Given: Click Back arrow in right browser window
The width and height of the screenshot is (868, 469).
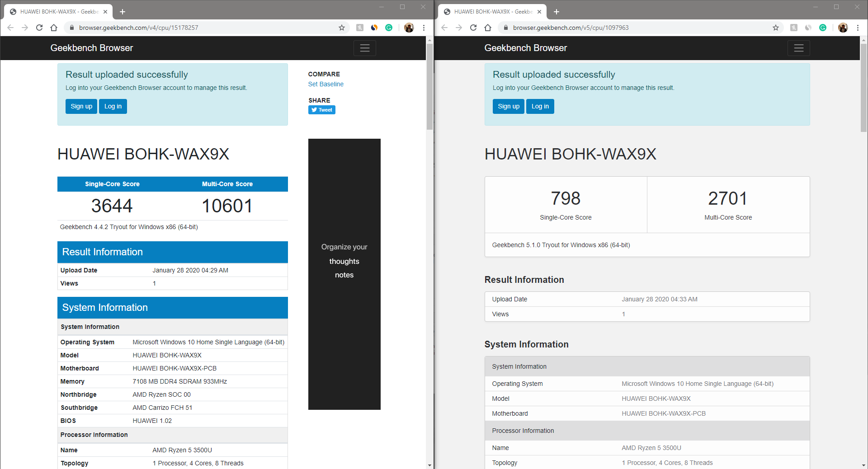Looking at the screenshot, I should [444, 28].
